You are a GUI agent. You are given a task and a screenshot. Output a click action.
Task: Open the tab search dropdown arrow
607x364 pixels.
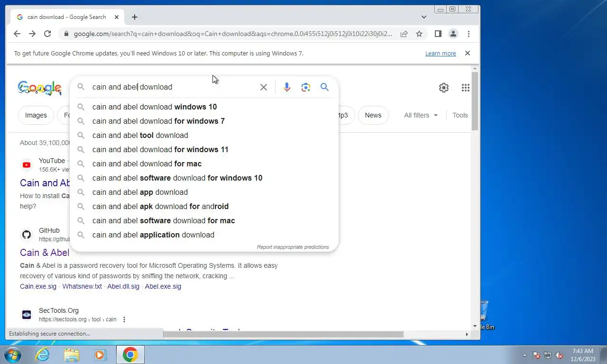tap(423, 17)
